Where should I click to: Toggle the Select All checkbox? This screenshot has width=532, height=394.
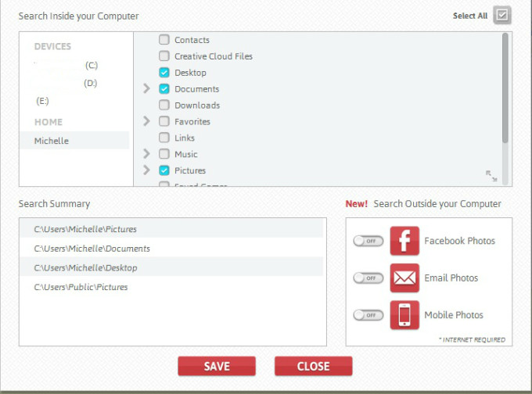tap(502, 16)
